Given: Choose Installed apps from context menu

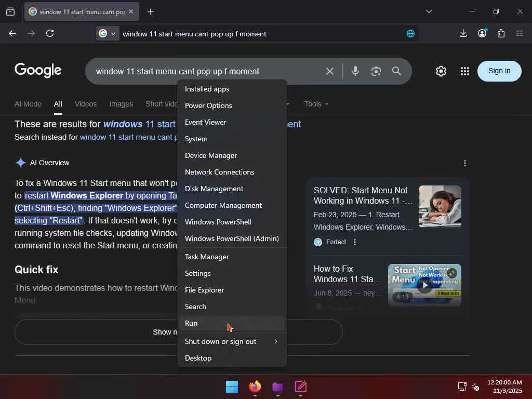Looking at the screenshot, I should [x=232, y=89].
